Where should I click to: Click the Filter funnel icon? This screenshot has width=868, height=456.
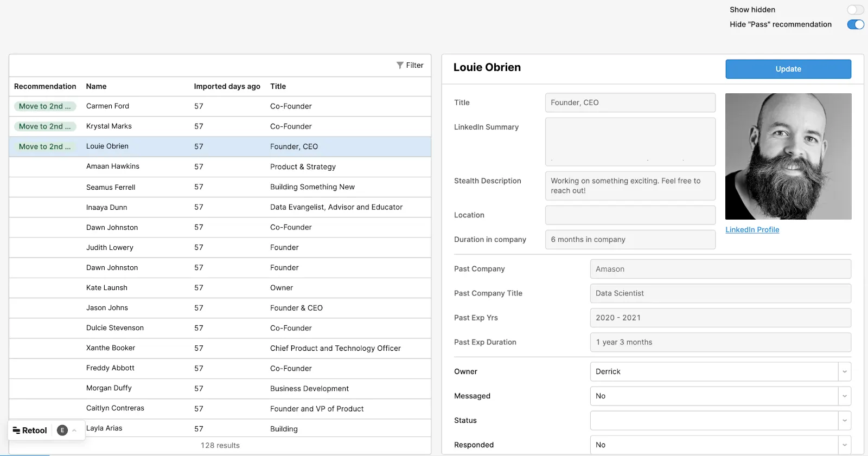click(400, 65)
